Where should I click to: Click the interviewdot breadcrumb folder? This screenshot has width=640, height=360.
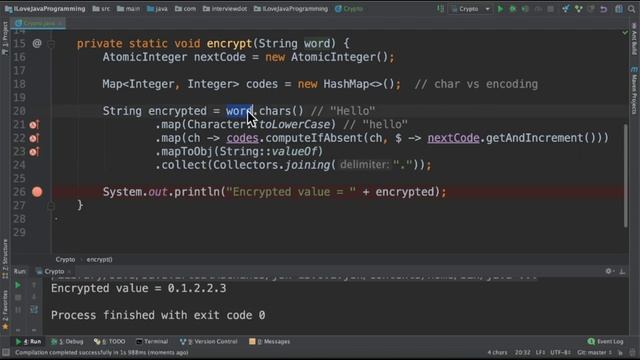225,9
